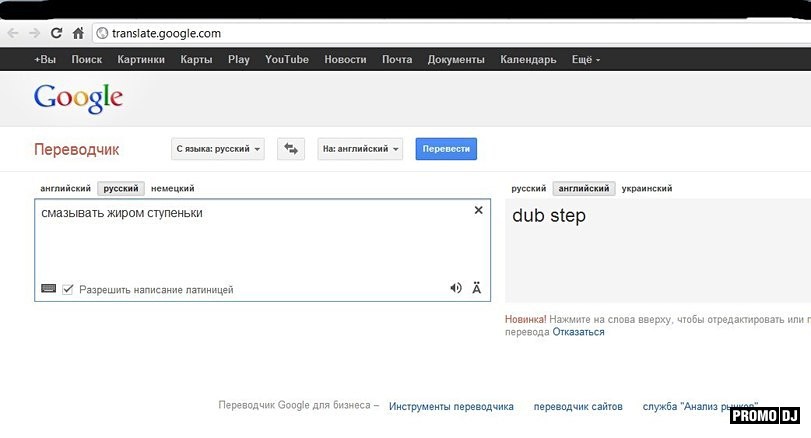
Task: Click the Ä phonetic reading icon
Action: 476,288
